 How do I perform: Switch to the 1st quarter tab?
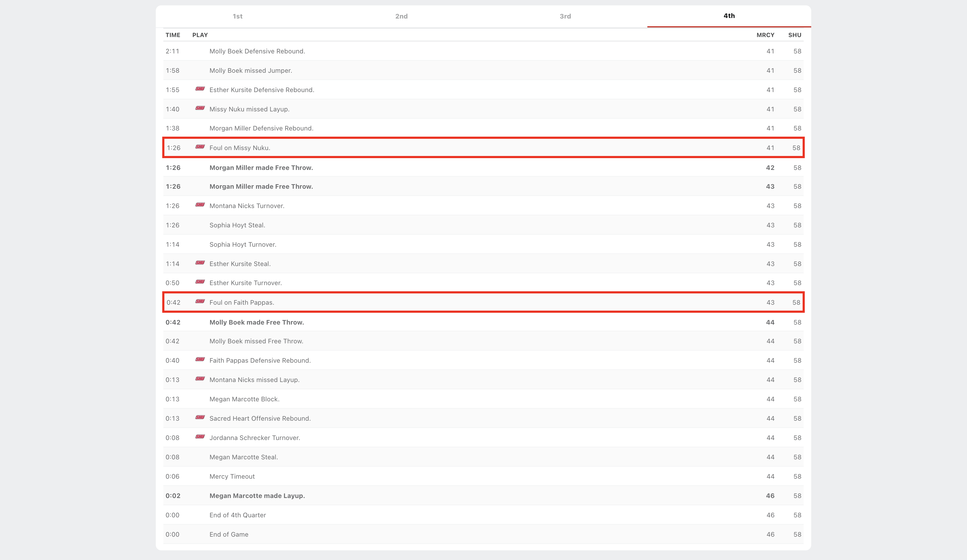tap(237, 16)
